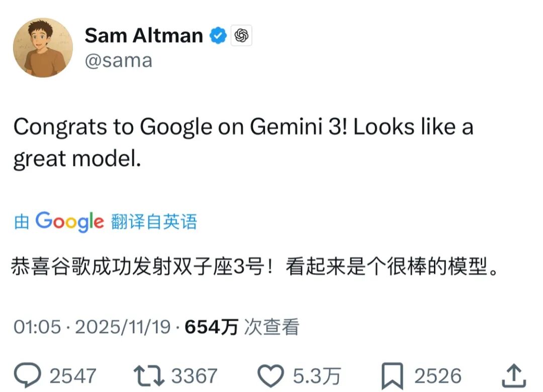This screenshot has height=392, width=543.
Task: Click the 01:05 post time
Action: point(38,327)
